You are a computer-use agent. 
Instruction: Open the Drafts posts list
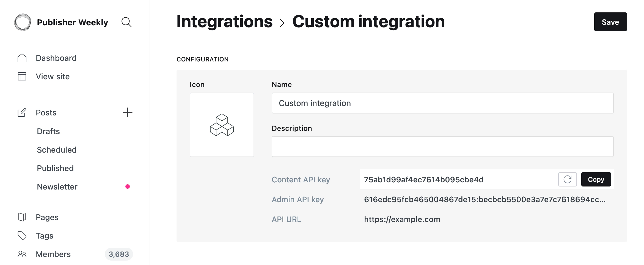[x=48, y=131]
